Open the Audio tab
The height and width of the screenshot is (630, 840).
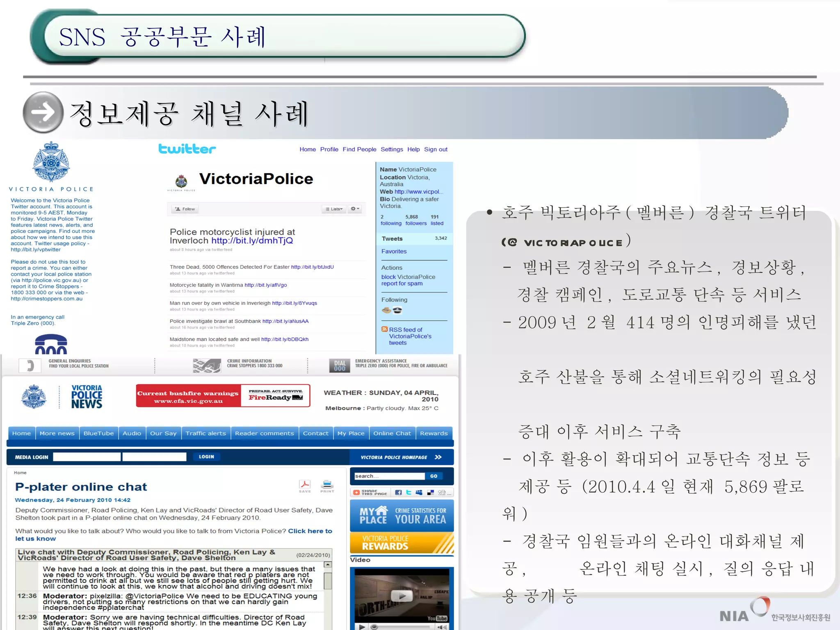click(x=132, y=433)
